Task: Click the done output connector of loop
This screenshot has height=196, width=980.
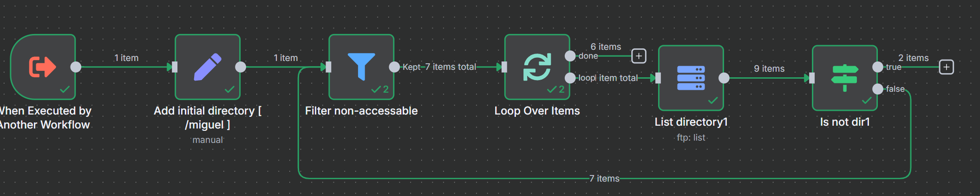Action: [x=570, y=56]
